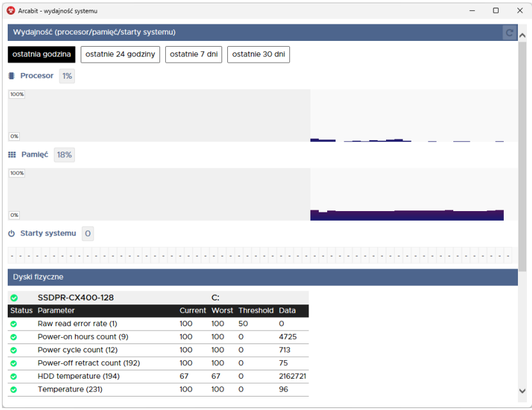The image size is (532, 410).
Task: Click status icon for Raw read error rate
Action: click(x=13, y=324)
